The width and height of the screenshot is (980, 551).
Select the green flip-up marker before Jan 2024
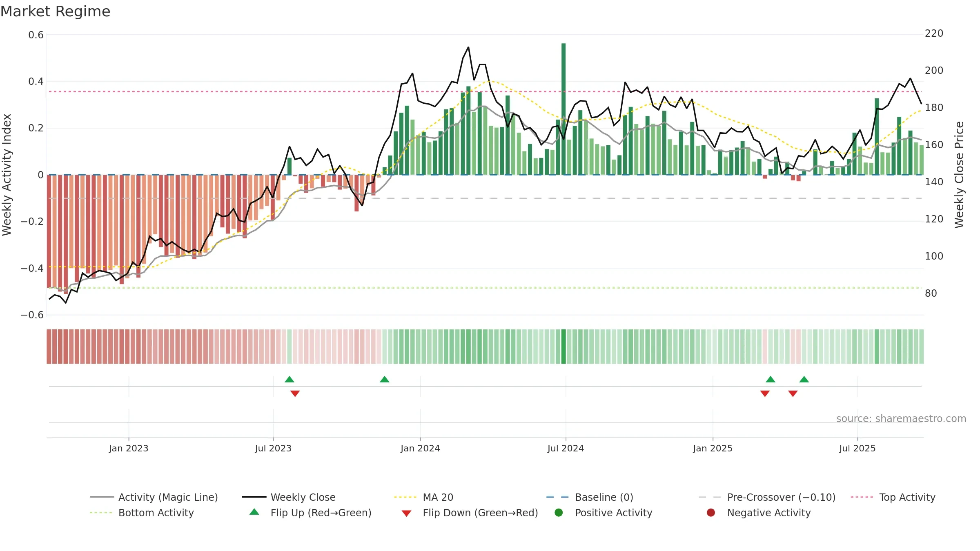(x=385, y=380)
